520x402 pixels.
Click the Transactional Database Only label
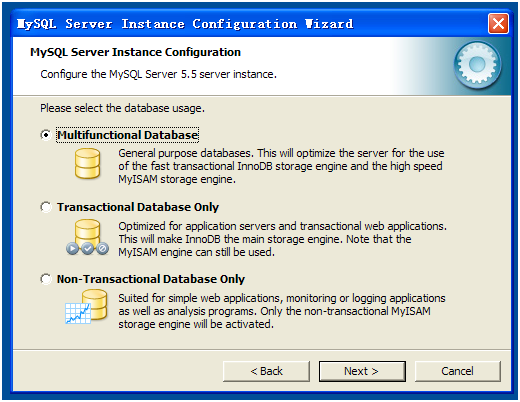138,207
